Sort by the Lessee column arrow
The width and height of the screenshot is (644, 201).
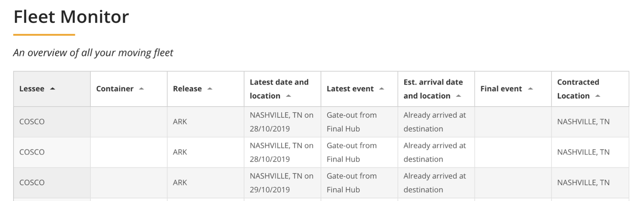point(53,89)
